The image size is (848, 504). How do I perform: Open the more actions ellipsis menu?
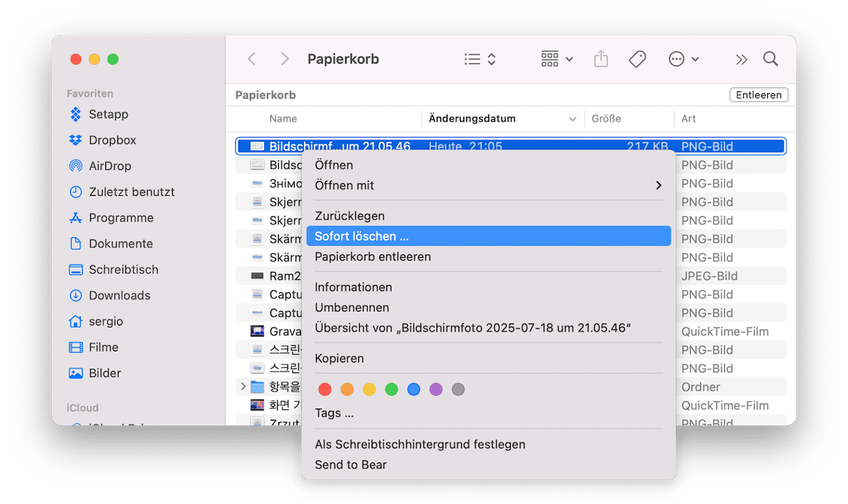click(683, 59)
